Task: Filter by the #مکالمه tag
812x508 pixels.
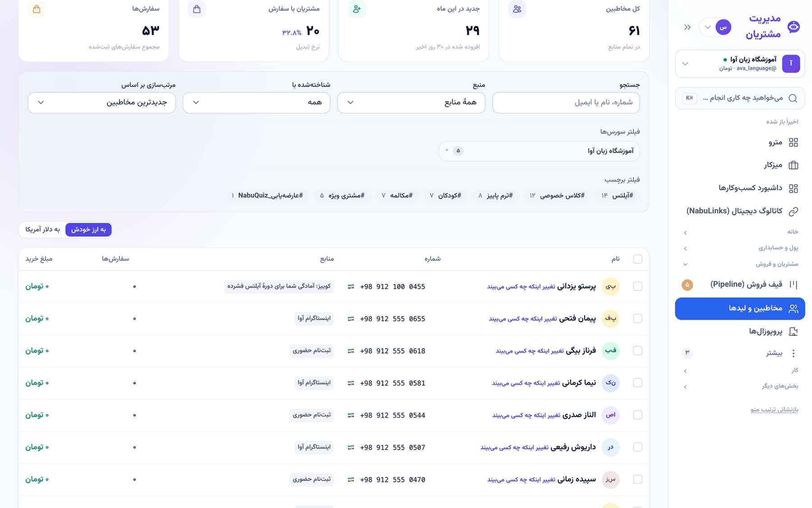Action: tap(397, 196)
